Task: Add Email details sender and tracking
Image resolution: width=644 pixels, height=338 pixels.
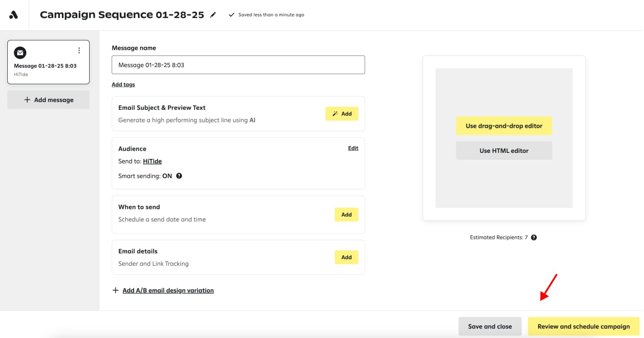Action: click(346, 257)
